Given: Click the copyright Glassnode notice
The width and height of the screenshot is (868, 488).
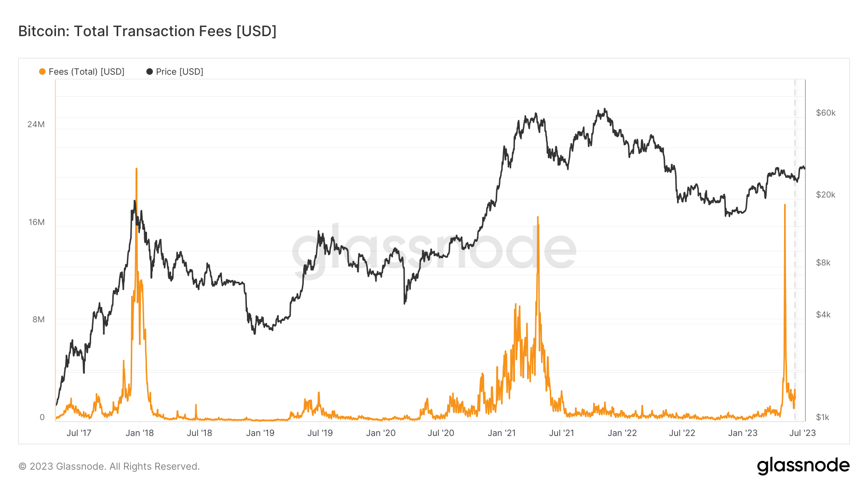Looking at the screenshot, I should 109,466.
